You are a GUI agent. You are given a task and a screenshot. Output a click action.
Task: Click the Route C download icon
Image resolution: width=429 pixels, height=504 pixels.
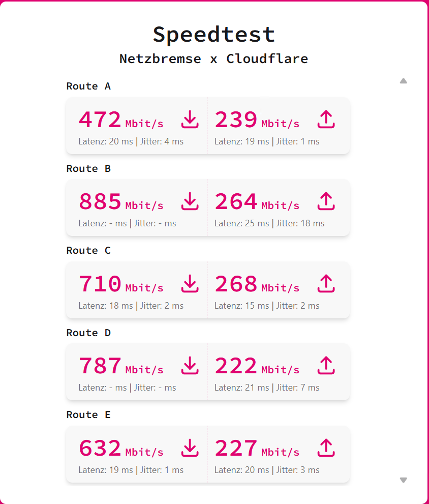pyautogui.click(x=190, y=283)
